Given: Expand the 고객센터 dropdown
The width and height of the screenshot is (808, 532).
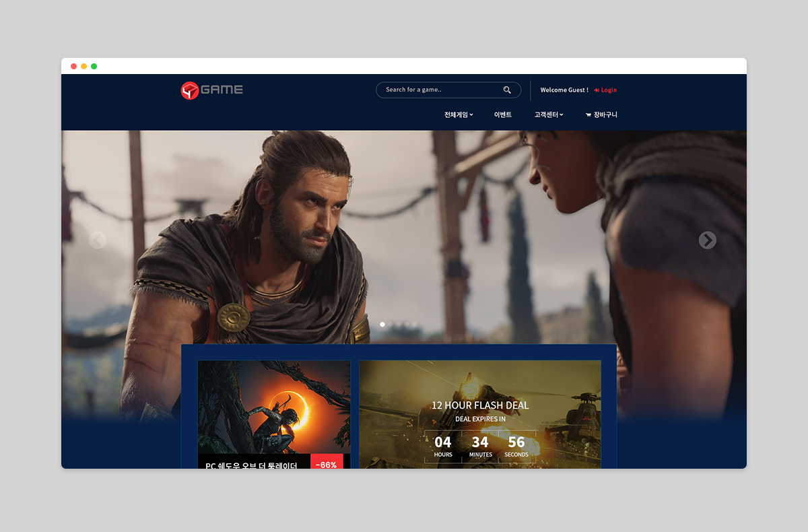Looking at the screenshot, I should tap(549, 114).
